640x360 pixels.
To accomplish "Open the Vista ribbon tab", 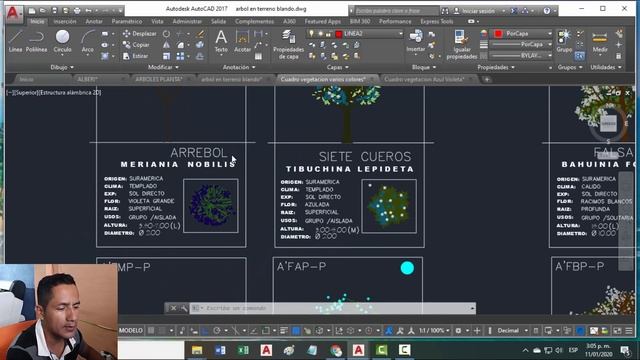I will [157, 21].
